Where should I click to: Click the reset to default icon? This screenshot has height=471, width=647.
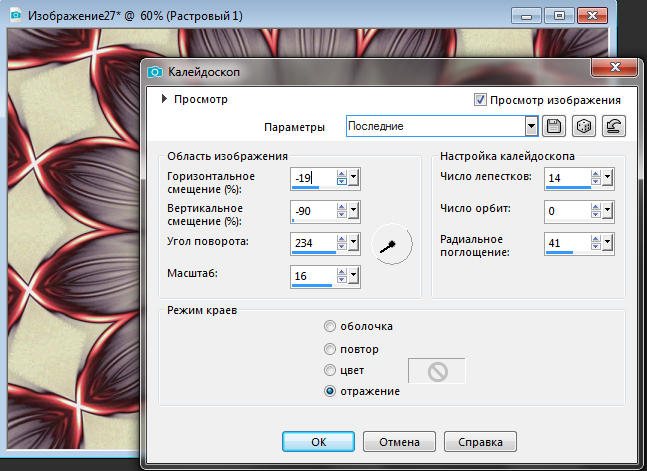[x=613, y=126]
